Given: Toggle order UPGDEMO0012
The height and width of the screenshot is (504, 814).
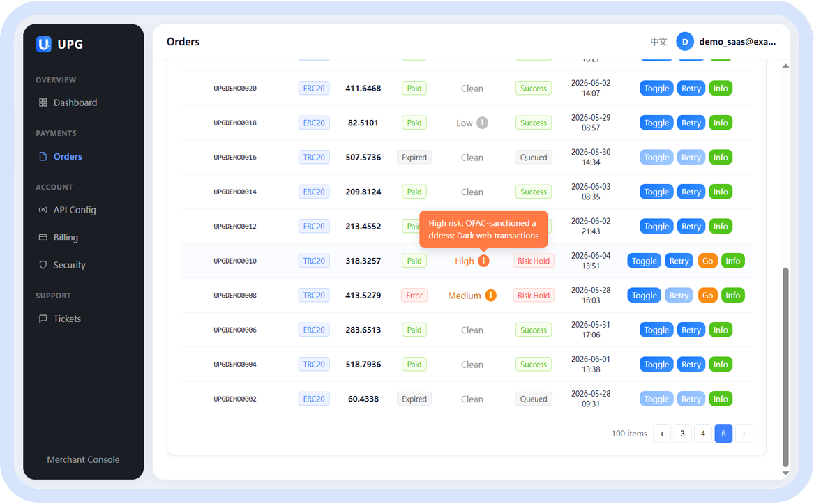Looking at the screenshot, I should click(x=656, y=227).
